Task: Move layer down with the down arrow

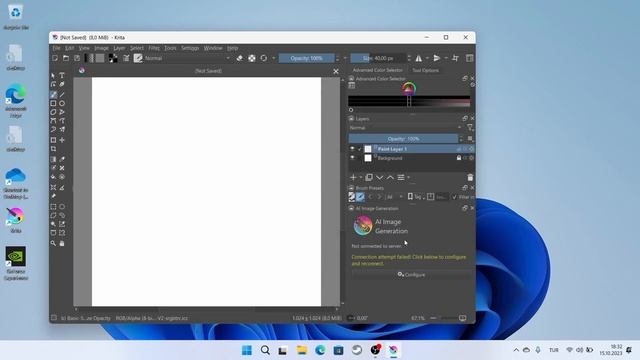Action: (x=380, y=177)
